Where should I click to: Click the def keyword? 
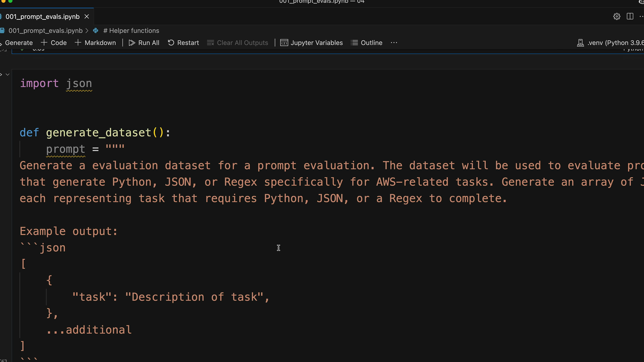point(30,133)
